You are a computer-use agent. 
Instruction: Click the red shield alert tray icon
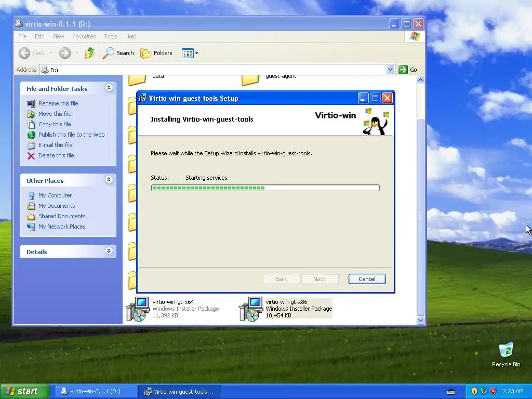tap(494, 391)
